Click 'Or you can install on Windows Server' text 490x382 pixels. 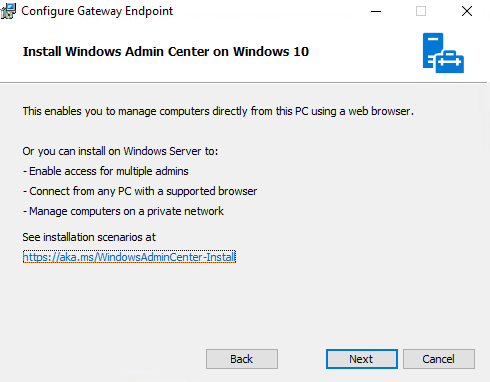120,151
